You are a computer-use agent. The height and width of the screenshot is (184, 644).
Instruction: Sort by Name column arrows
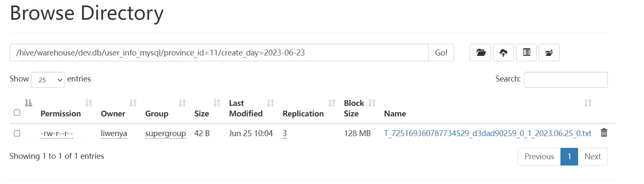(588, 103)
